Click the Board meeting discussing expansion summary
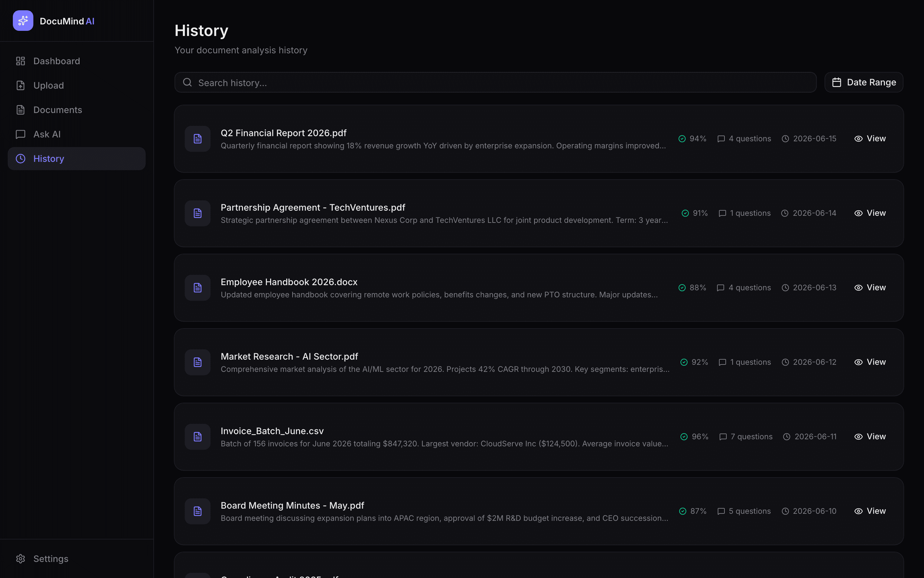924x578 pixels. point(444,518)
